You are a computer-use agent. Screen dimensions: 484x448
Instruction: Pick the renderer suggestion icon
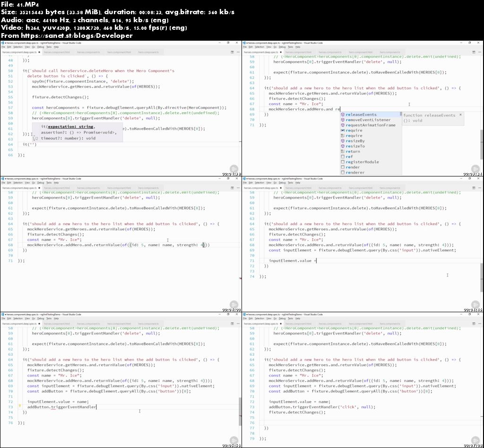(x=343, y=172)
